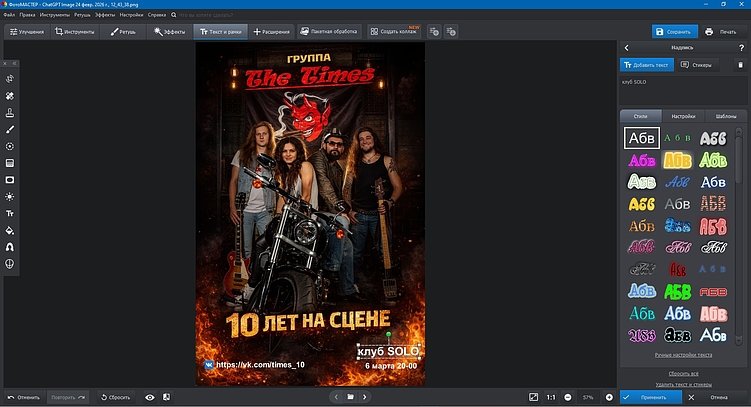751x407 pixels.
Task: Switch to the Улучшения toolbar tab
Action: click(27, 32)
